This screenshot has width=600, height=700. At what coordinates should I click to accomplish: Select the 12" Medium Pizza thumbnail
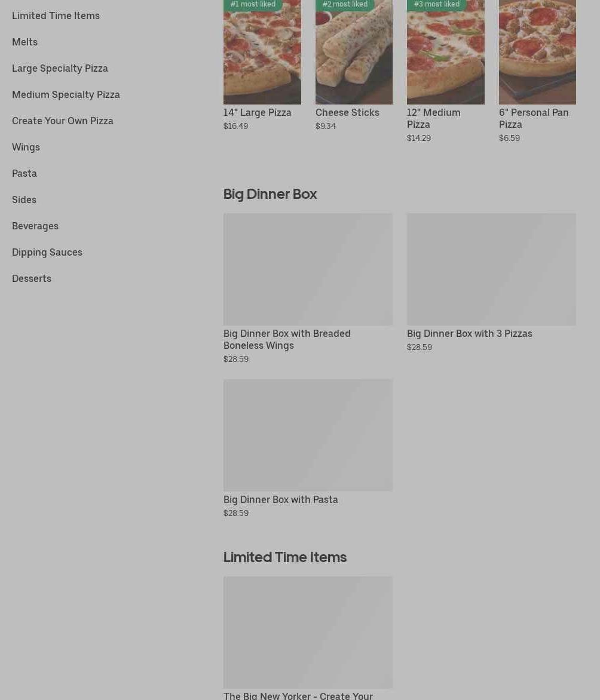(x=445, y=52)
